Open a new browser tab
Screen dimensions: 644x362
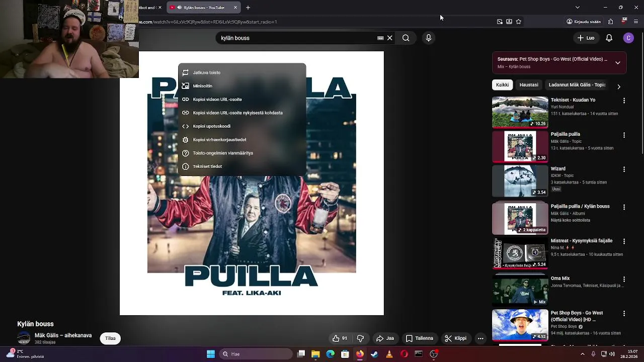248,8
